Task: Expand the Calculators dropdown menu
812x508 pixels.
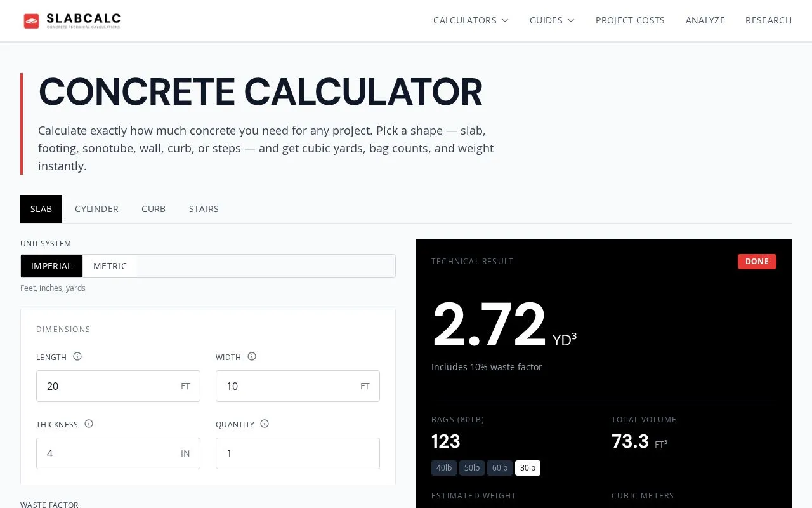Action: tap(471, 20)
